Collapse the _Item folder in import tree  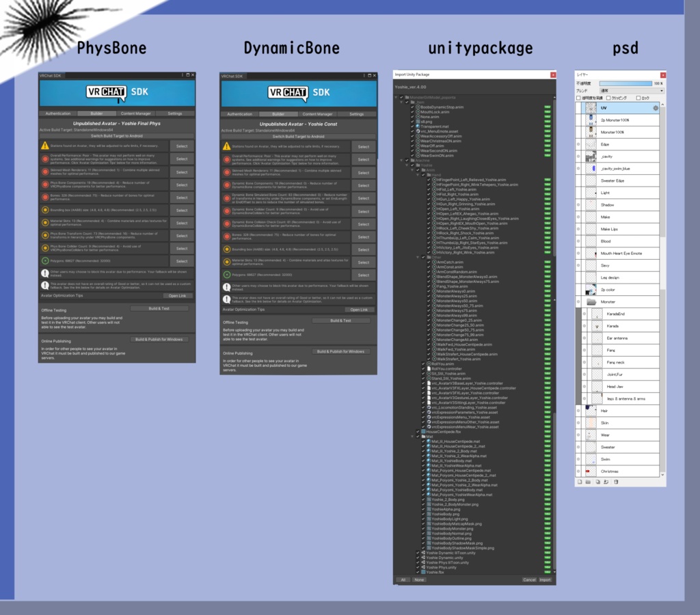click(x=401, y=102)
